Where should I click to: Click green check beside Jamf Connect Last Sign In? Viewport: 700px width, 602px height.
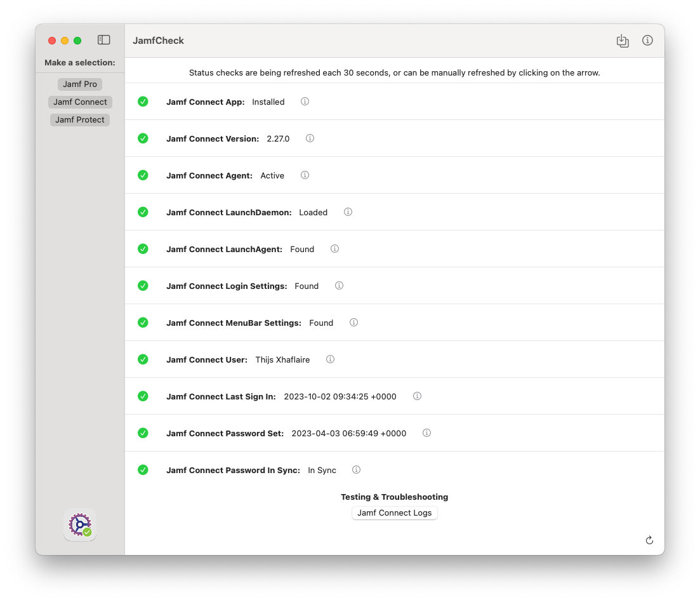[143, 396]
